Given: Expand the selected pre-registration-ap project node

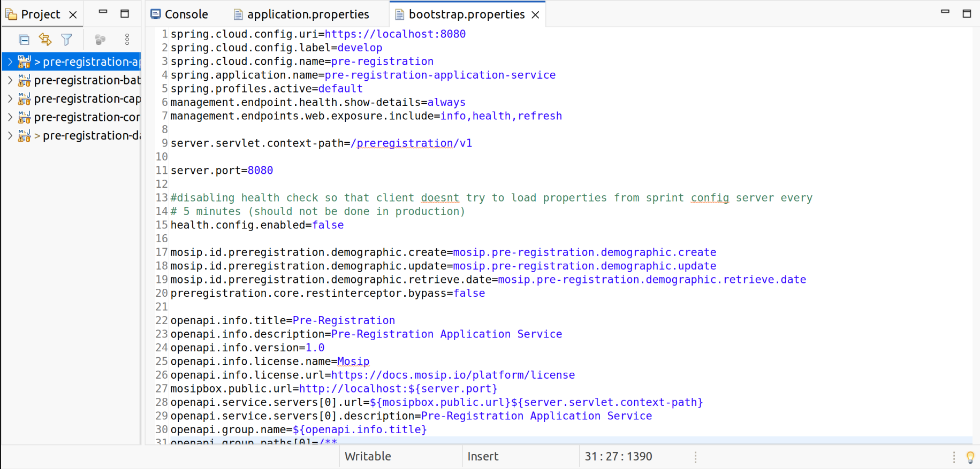Looking at the screenshot, I should click(10, 62).
